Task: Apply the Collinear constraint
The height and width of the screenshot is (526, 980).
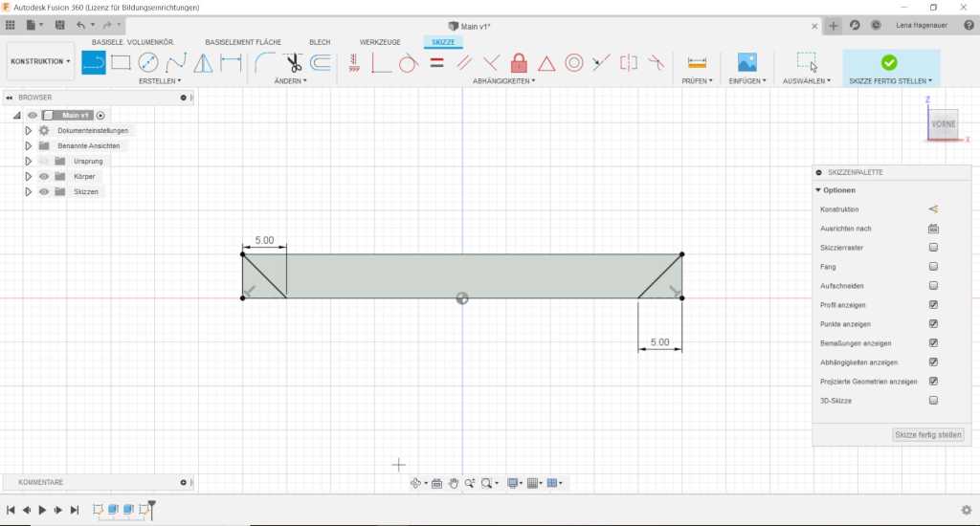Action: tap(601, 62)
